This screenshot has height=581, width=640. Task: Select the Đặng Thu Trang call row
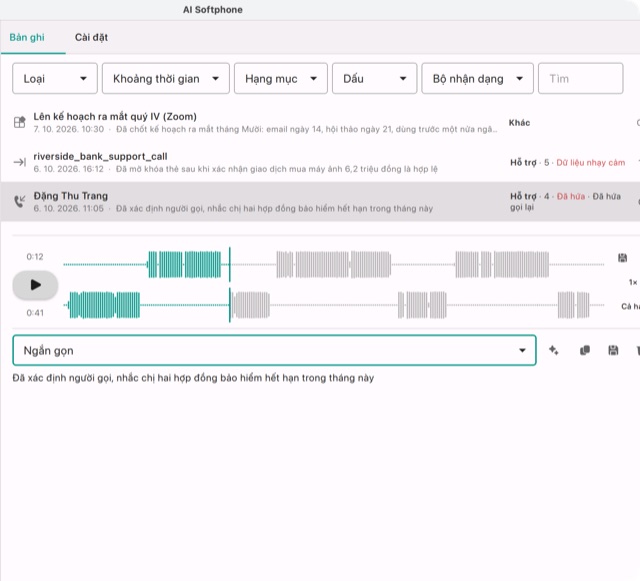pos(320,202)
